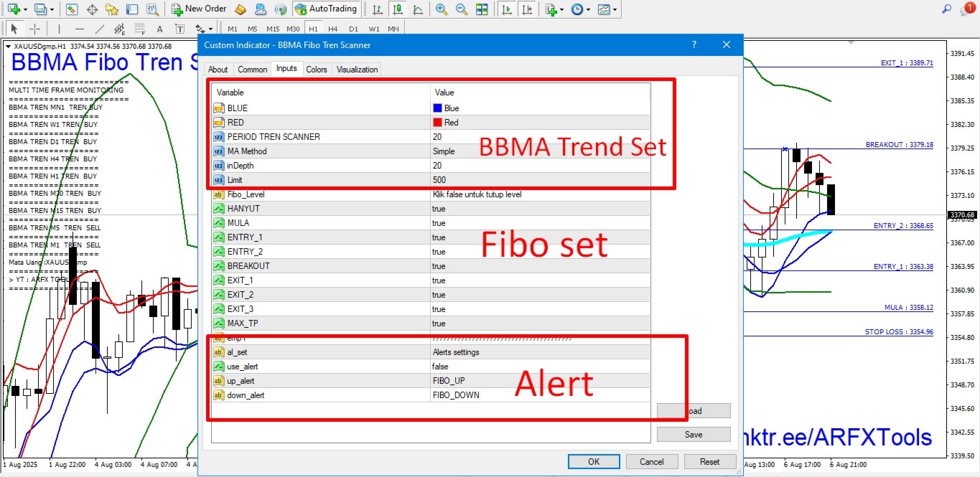The image size is (980, 477).
Task: Expand the templates dropdown
Action: (x=615, y=10)
